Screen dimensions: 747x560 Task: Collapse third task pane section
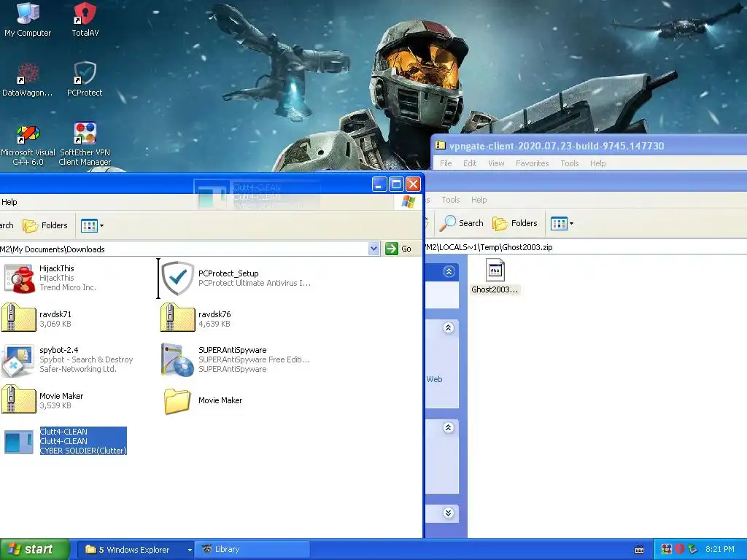[x=449, y=427]
